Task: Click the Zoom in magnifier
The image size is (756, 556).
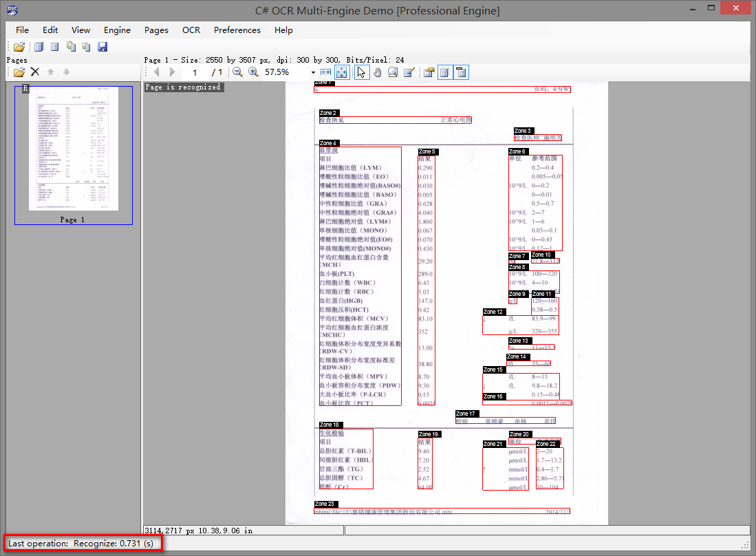Action: tap(253, 72)
